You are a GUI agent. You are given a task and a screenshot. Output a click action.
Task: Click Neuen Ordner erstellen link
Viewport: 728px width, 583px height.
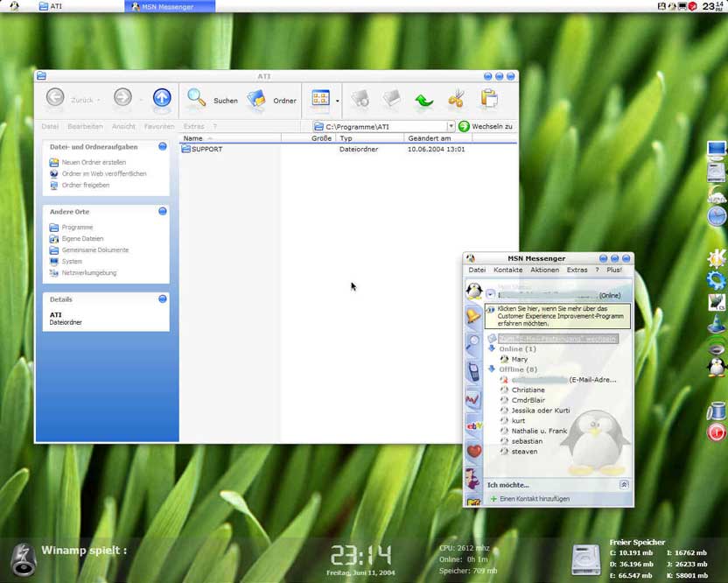click(x=94, y=162)
